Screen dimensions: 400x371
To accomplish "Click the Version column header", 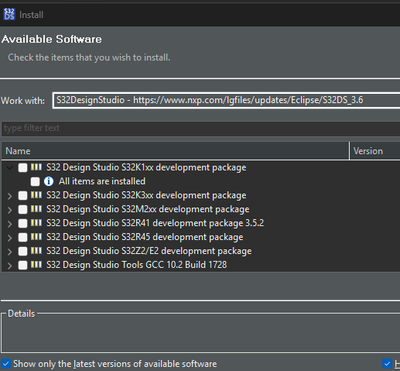I will [375, 151].
